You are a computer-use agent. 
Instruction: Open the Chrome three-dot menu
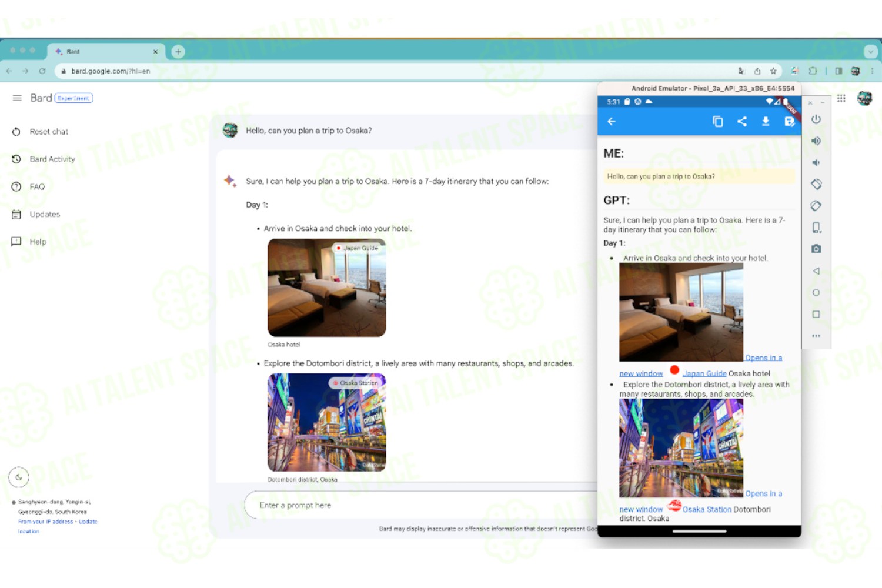tap(872, 71)
